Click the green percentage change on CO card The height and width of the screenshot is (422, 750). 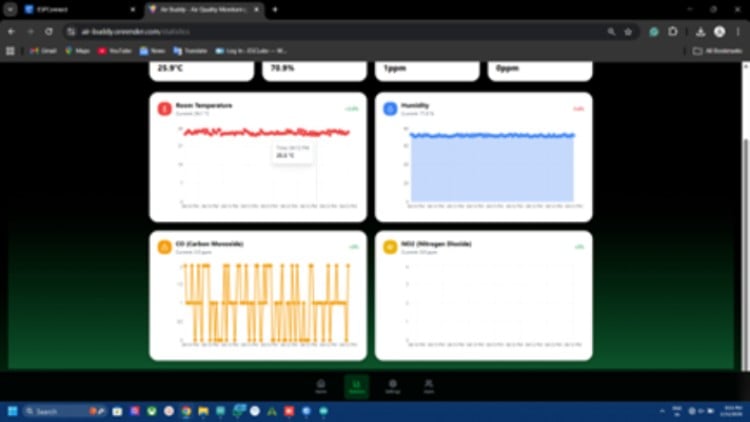(x=353, y=247)
